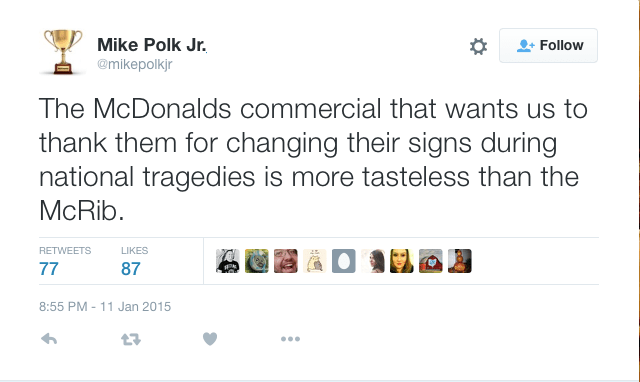Select the black-and-white photo liker avatar
This screenshot has height=382, width=640.
click(227, 261)
